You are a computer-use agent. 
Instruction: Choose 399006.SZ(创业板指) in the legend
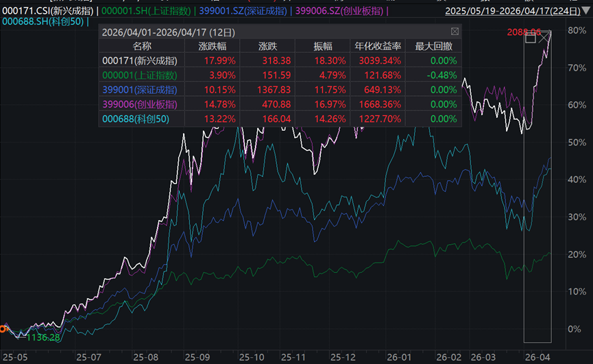[340, 11]
